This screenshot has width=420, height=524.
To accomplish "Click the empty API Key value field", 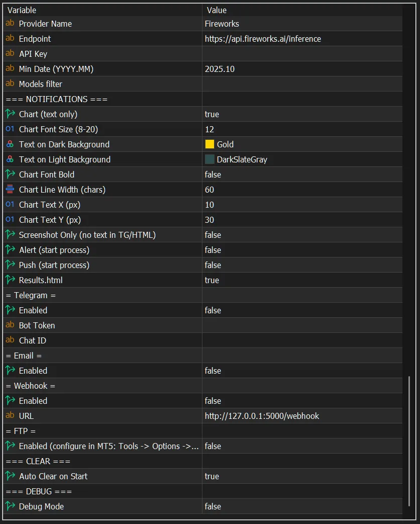I will click(302, 54).
